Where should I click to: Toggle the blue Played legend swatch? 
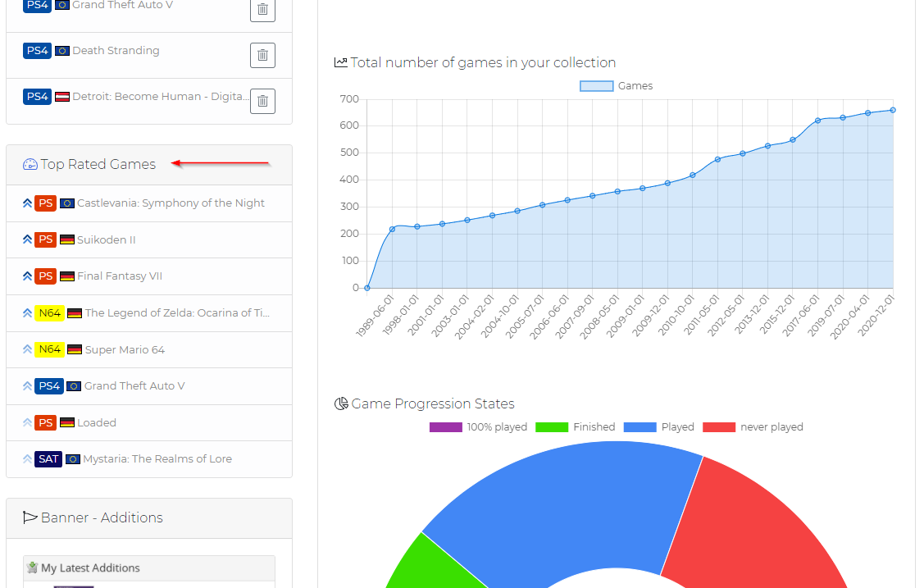click(x=640, y=427)
